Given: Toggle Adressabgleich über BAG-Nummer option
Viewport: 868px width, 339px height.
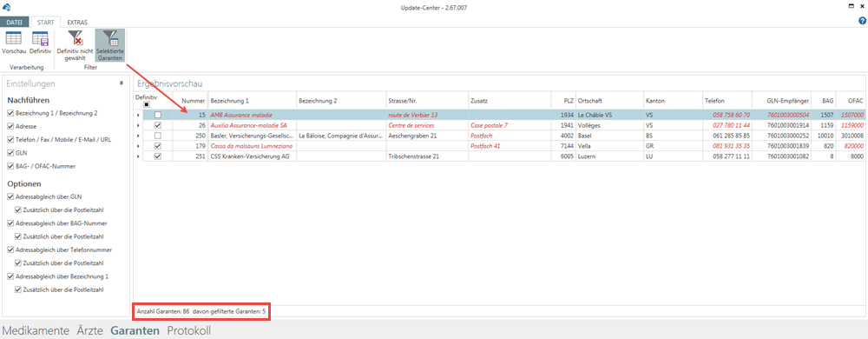Looking at the screenshot, I should click(x=11, y=223).
